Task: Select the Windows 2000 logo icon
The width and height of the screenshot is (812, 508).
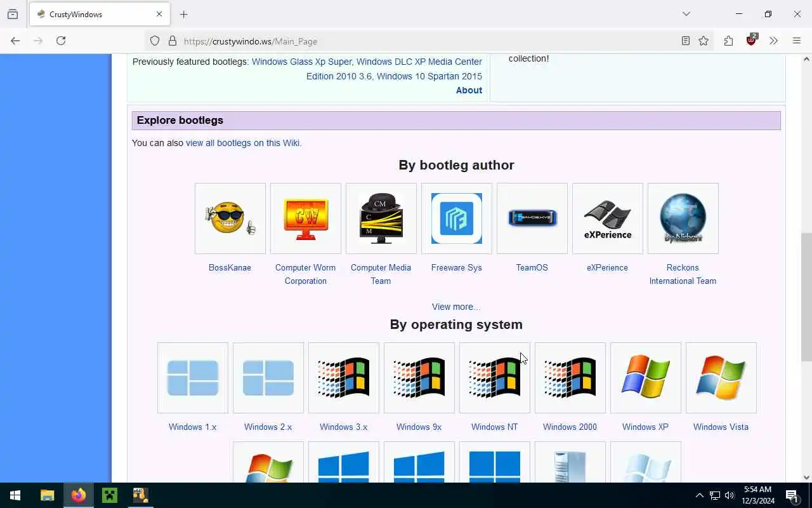Action: [570, 378]
